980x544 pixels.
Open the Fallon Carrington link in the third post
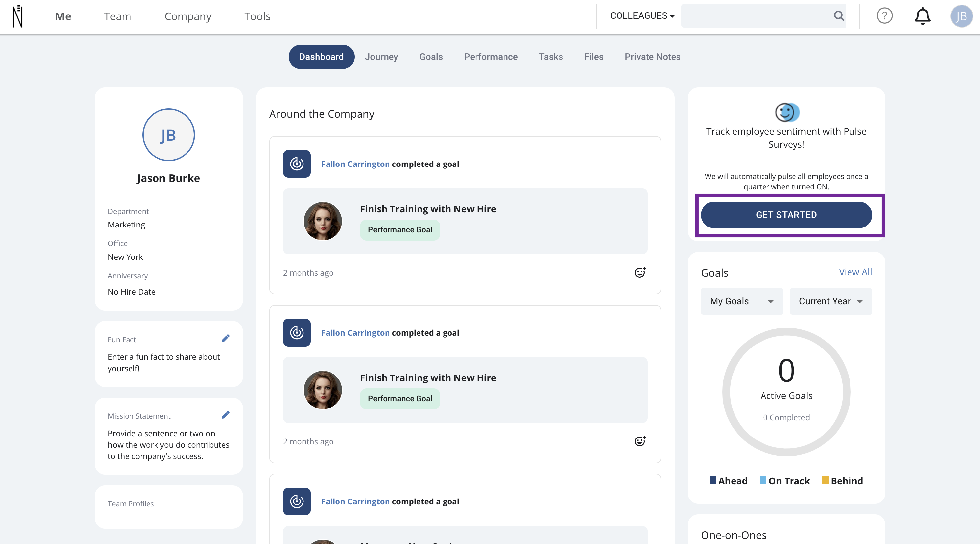[x=355, y=501]
